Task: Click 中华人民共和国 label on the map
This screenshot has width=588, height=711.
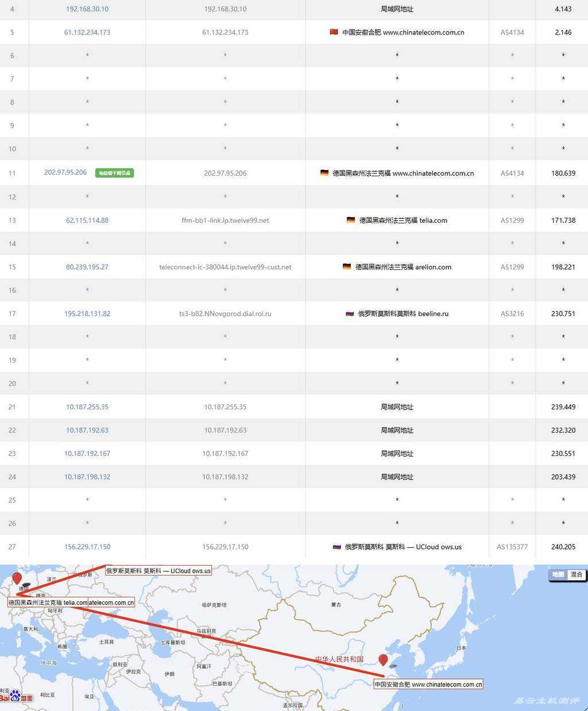Action: [x=339, y=659]
